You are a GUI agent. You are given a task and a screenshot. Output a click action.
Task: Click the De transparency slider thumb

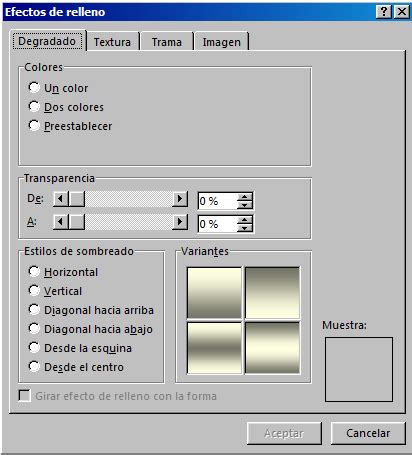click(77, 199)
